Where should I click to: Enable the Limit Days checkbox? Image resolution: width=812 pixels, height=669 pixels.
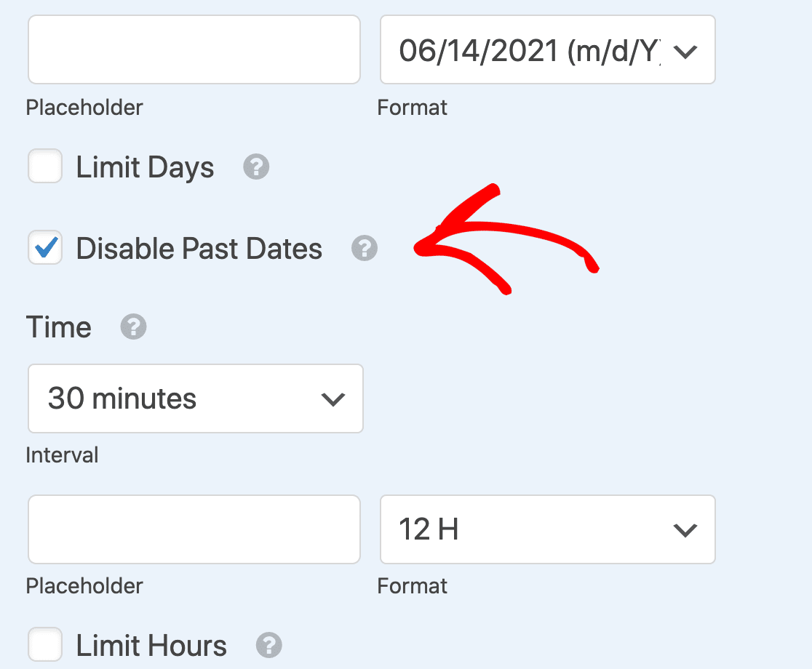pos(44,167)
